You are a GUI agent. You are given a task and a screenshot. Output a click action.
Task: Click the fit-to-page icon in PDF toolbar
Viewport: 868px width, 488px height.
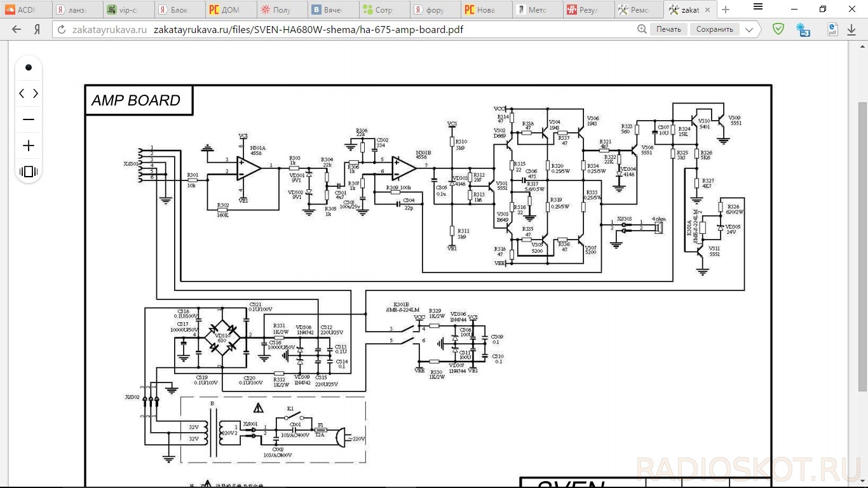click(x=29, y=172)
